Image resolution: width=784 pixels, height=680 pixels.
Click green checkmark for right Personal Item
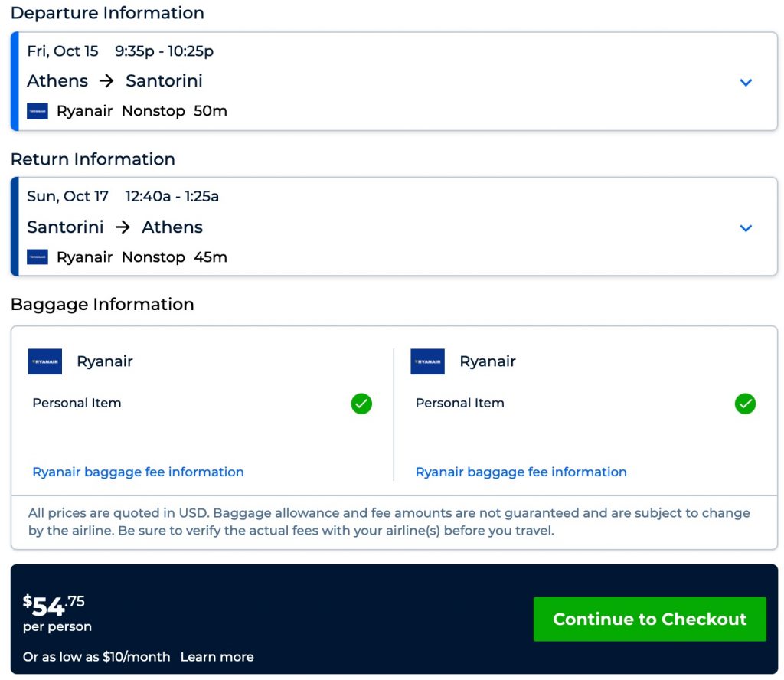pos(745,404)
